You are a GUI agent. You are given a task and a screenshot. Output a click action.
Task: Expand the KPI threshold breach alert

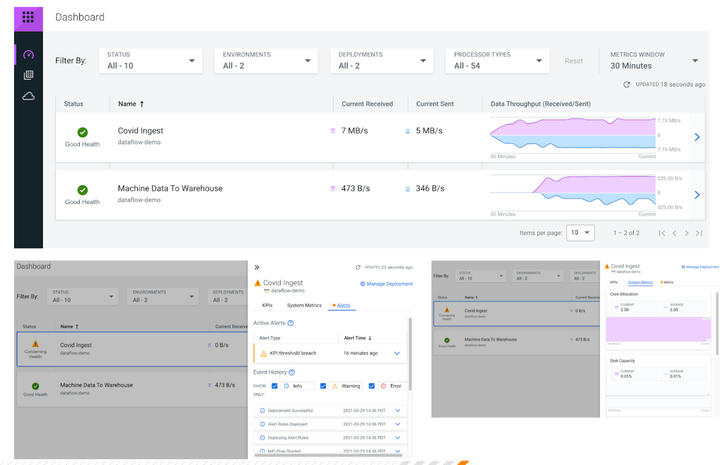[397, 353]
